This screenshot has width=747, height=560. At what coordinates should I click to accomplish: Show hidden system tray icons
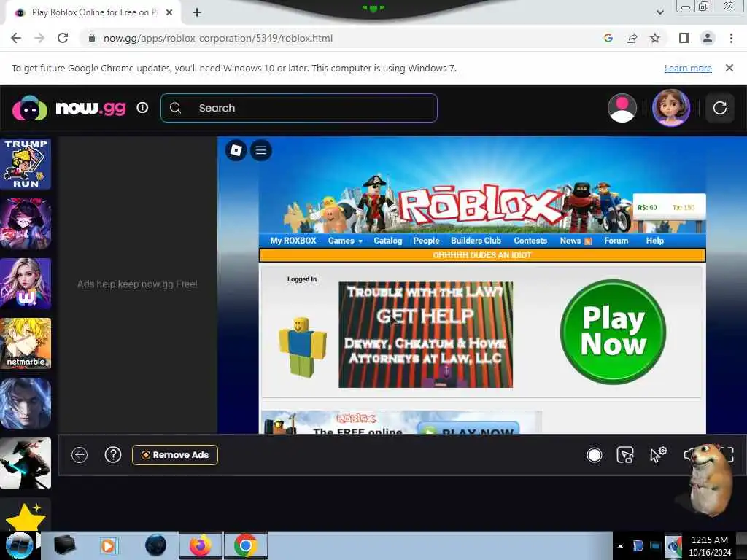point(620,546)
